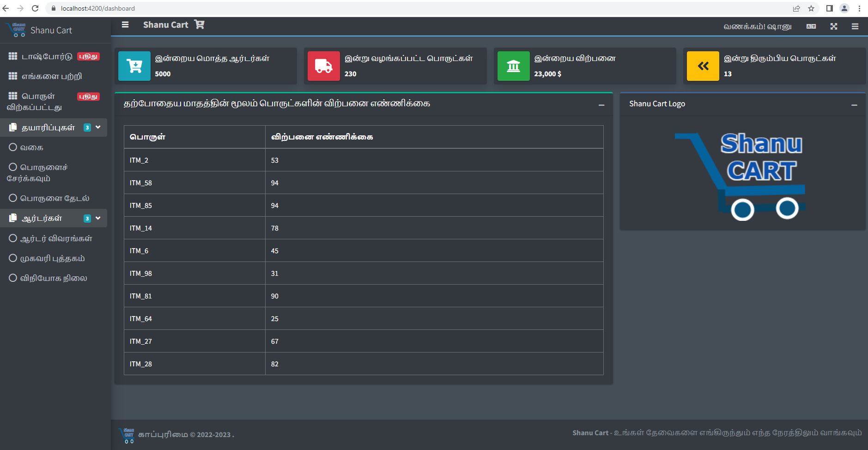Screen dimensions: 868x450
Task: Click the Shanu Cart sidebar brand text
Action: [51, 30]
